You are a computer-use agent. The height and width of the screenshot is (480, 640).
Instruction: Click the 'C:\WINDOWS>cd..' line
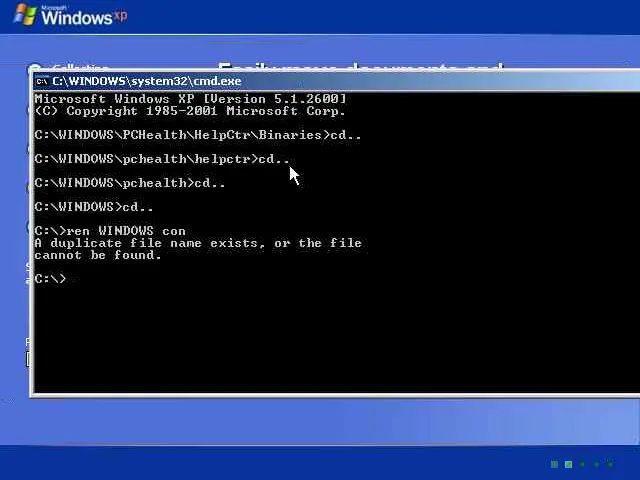94,207
